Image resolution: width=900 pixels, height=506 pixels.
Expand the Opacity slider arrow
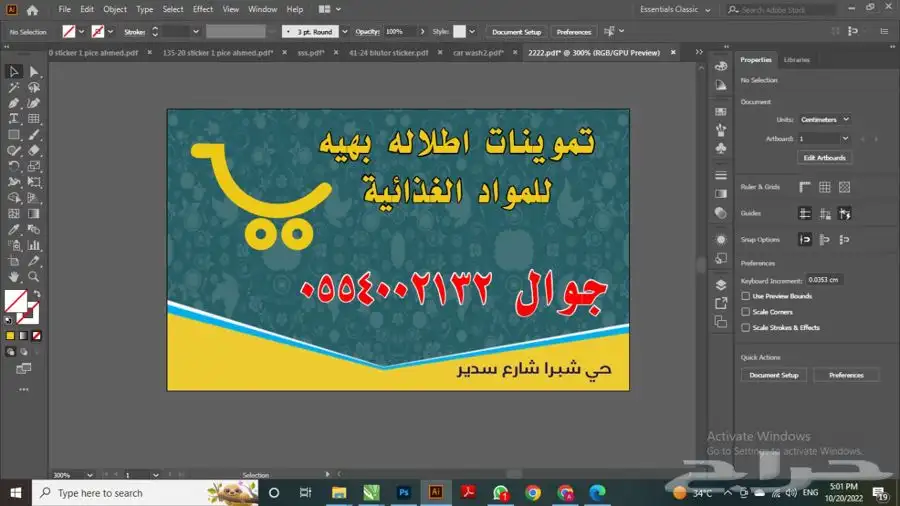click(x=422, y=32)
